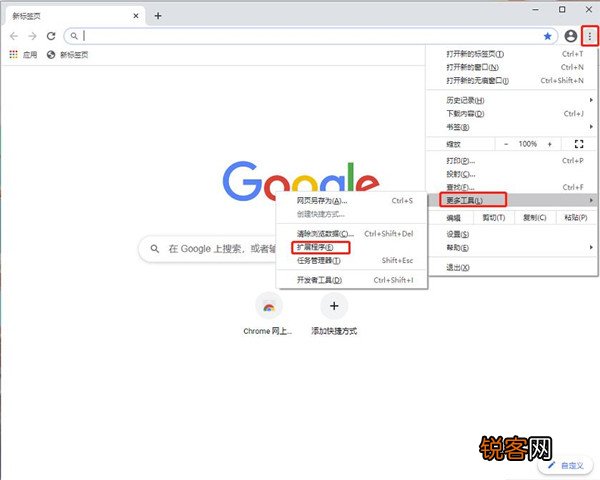The width and height of the screenshot is (600, 480).
Task: Go back with the back arrow
Action: (14, 36)
